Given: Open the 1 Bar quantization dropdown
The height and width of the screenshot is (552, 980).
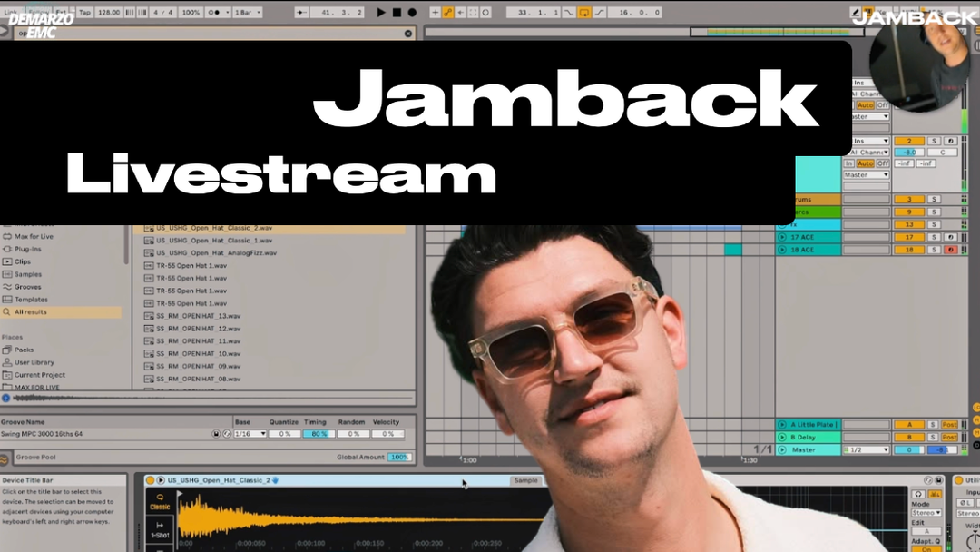Looking at the screenshot, I should tap(247, 13).
